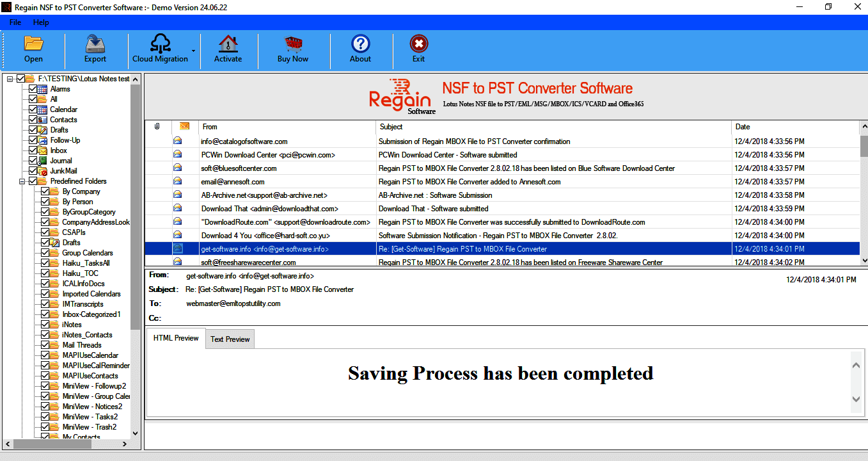
Task: Sort emails by the Date column header
Action: pyautogui.click(x=796, y=127)
